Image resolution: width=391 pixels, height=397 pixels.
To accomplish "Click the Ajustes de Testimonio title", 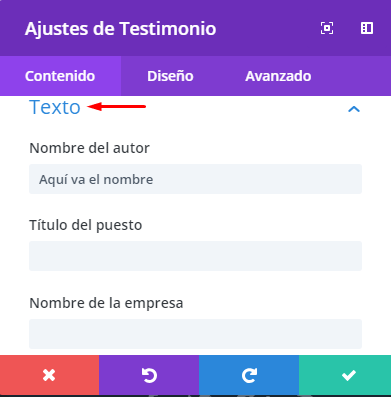I will [x=120, y=29].
